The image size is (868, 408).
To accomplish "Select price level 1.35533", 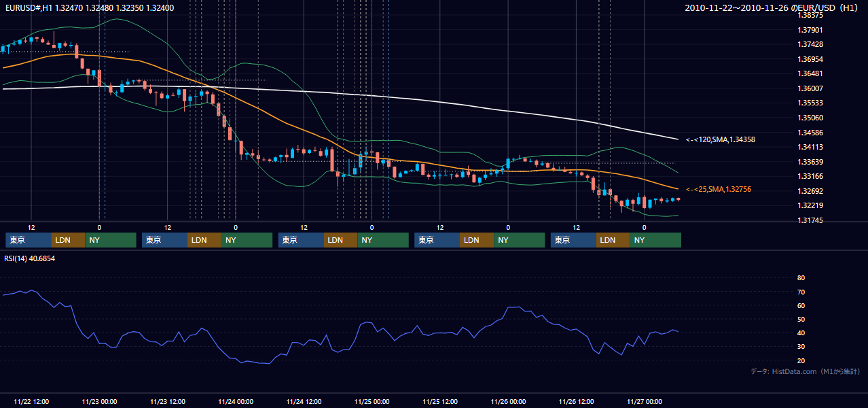I will tap(810, 103).
